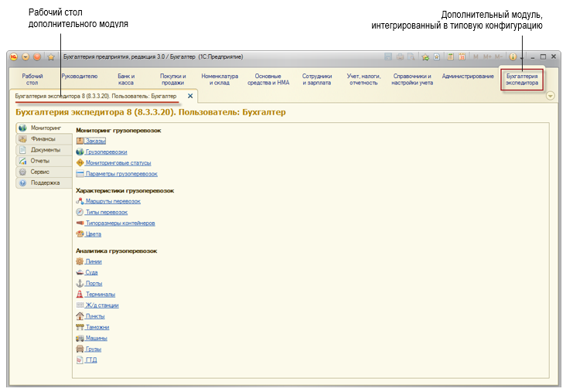
Task: Click the orange back navigation arrow
Action: coord(26,57)
